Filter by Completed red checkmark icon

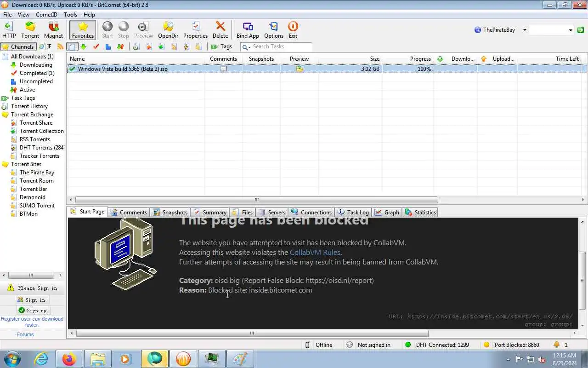pos(96,46)
